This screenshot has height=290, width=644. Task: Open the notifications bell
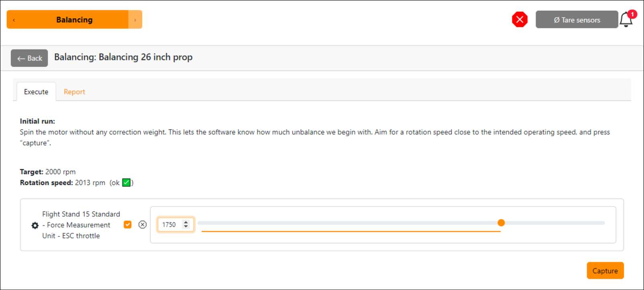click(x=626, y=20)
